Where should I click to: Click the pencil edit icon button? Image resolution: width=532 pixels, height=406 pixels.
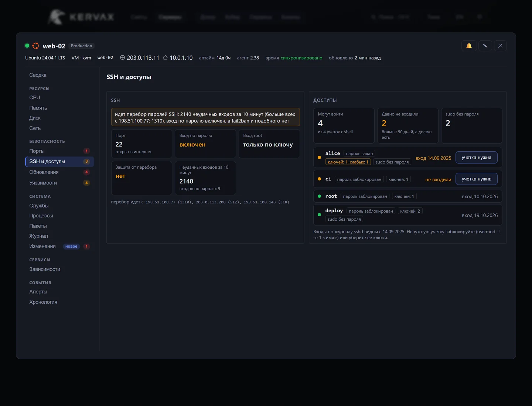pos(485,46)
